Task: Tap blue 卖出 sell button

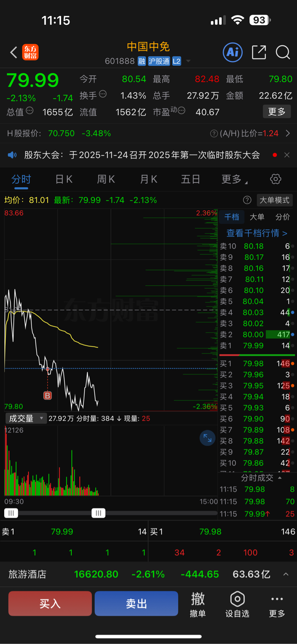Action: click(x=137, y=603)
